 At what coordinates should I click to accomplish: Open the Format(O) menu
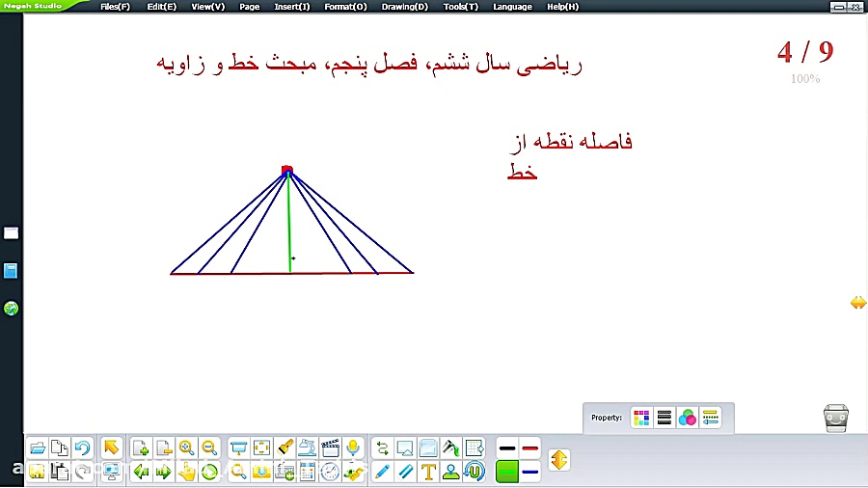[x=345, y=7]
